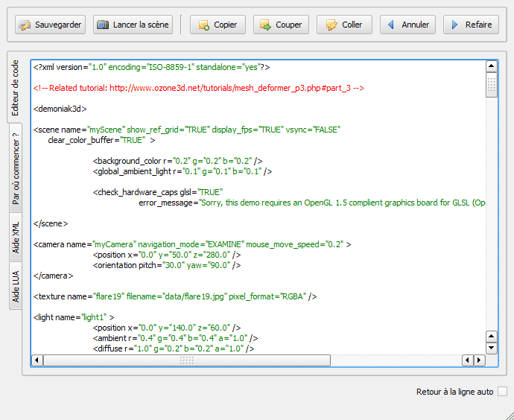Click the light name="light1" line
Screen dimensions: 514x420
click(x=74, y=317)
